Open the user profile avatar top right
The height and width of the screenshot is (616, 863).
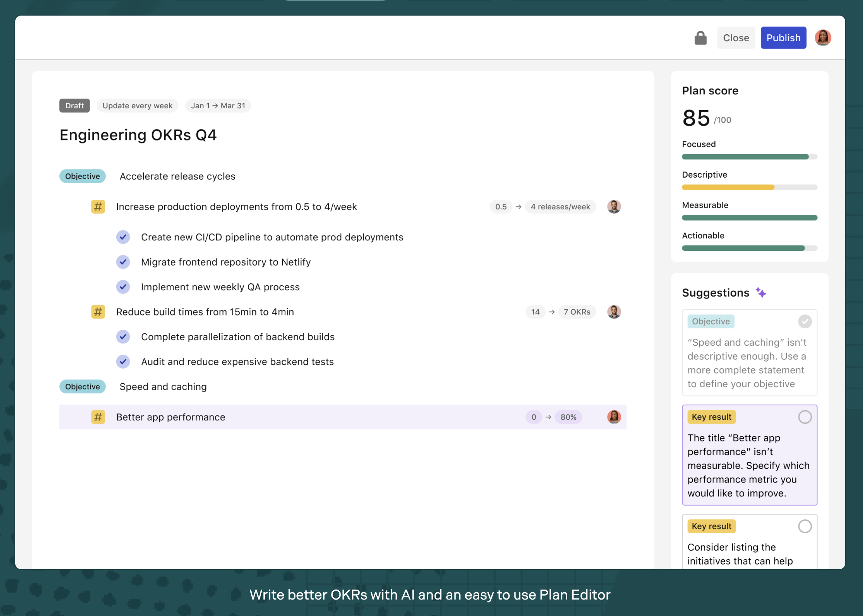pyautogui.click(x=822, y=38)
